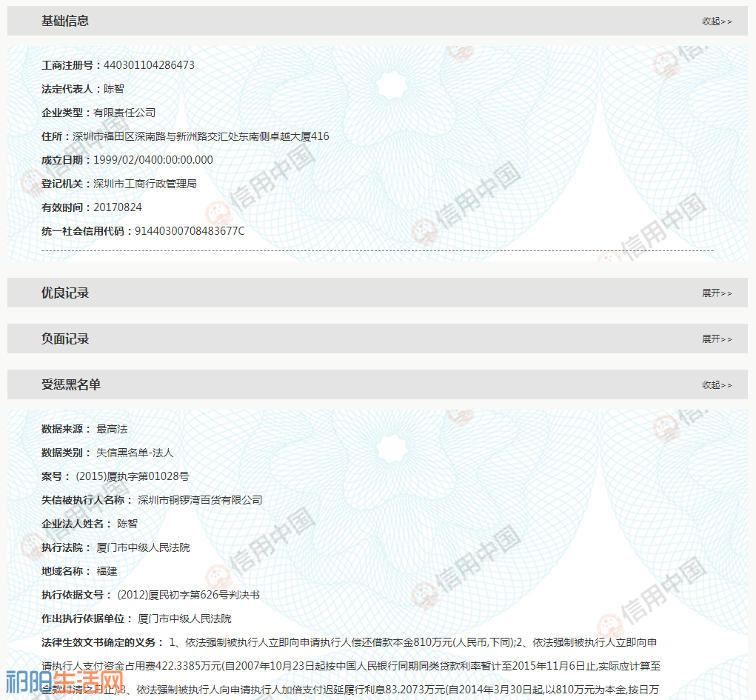This screenshot has height=700, width=756.
Task: Click the '住所' label
Action: click(52, 136)
